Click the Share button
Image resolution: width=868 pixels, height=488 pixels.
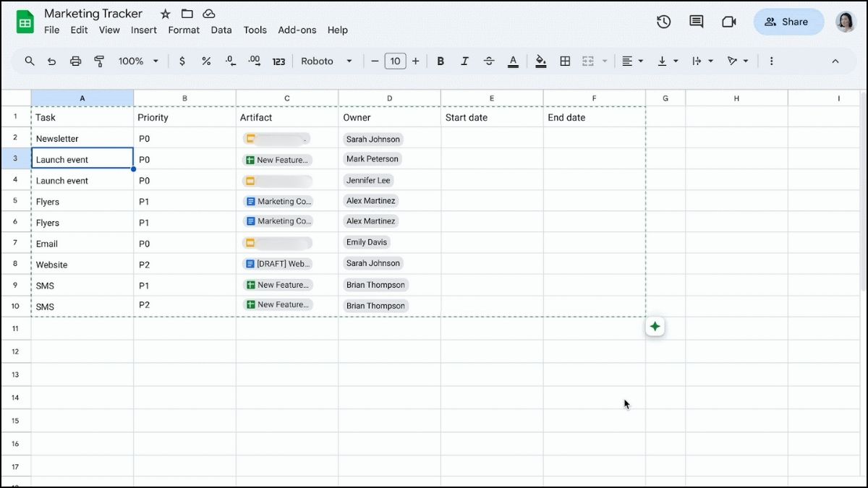[x=788, y=22]
